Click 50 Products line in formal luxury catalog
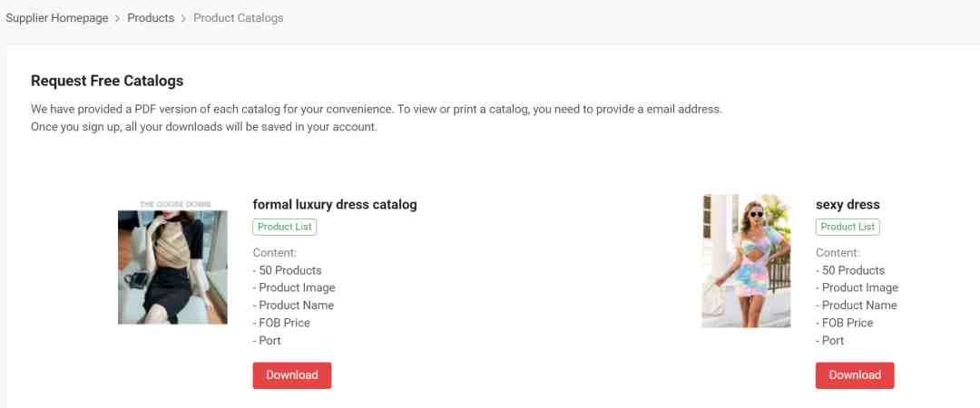The image size is (980, 408). [x=287, y=270]
